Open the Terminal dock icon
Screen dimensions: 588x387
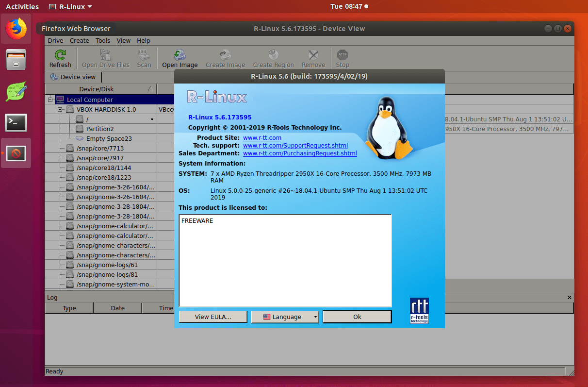coord(16,122)
